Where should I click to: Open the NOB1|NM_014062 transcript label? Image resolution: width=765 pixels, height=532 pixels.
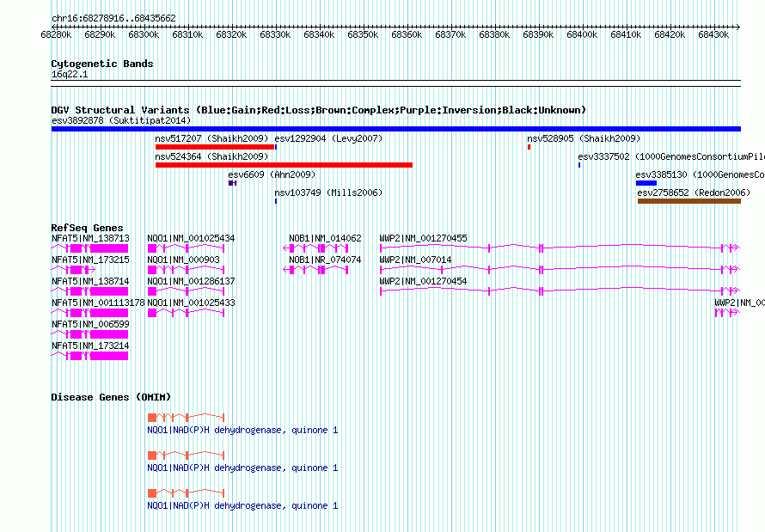click(x=326, y=238)
